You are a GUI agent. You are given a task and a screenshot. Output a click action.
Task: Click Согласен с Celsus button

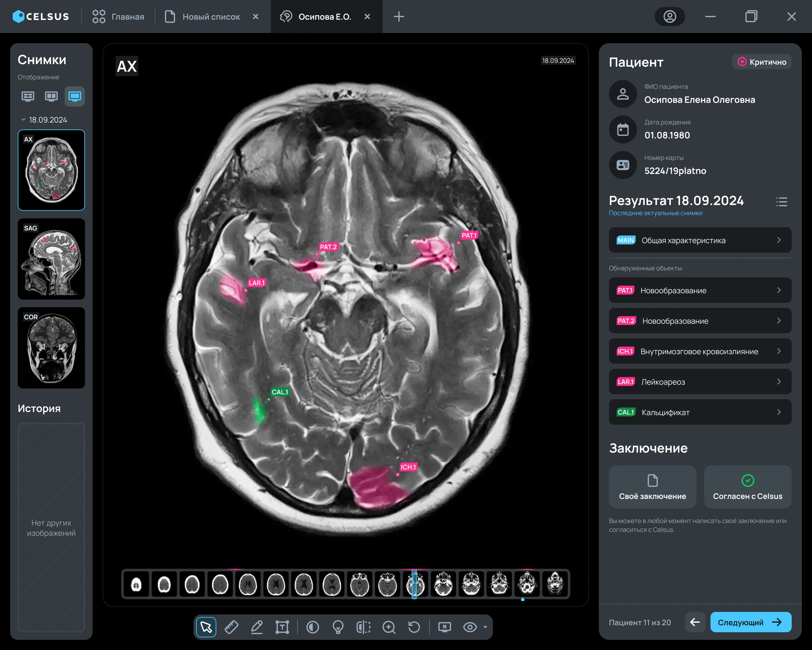[748, 487]
